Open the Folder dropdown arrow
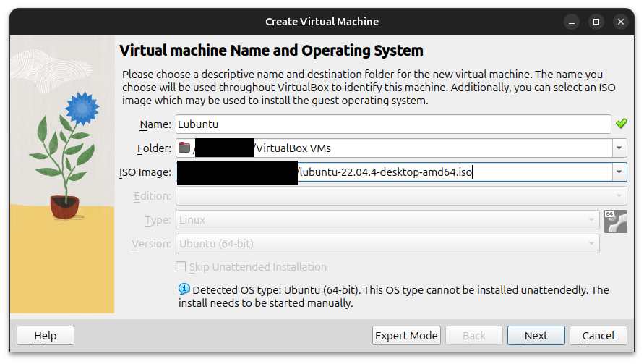Image resolution: width=644 pixels, height=364 pixels. click(619, 148)
